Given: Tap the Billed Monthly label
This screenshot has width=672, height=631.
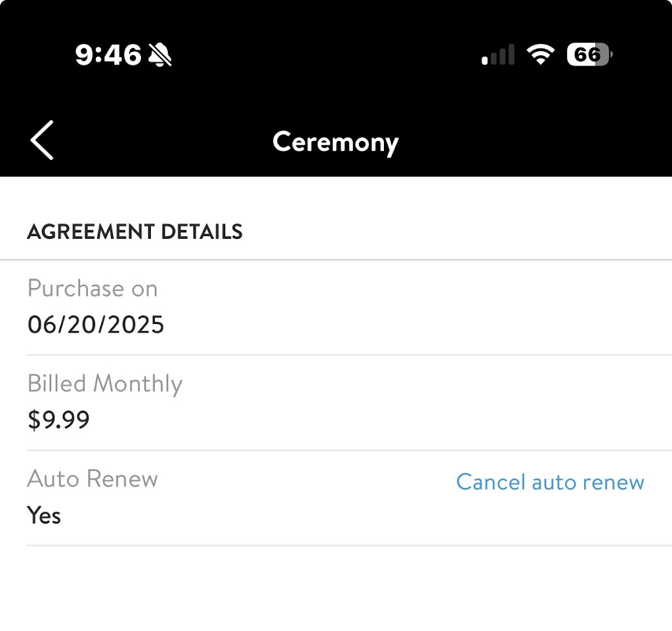Looking at the screenshot, I should click(104, 384).
